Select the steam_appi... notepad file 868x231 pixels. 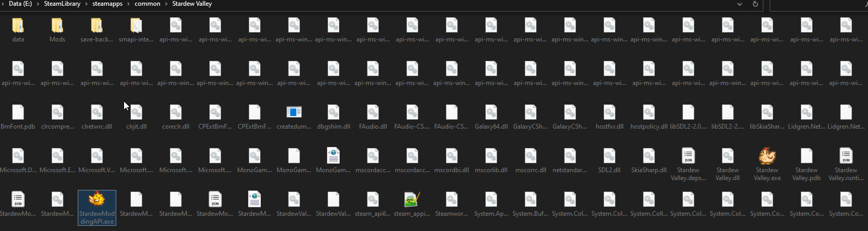(x=412, y=204)
